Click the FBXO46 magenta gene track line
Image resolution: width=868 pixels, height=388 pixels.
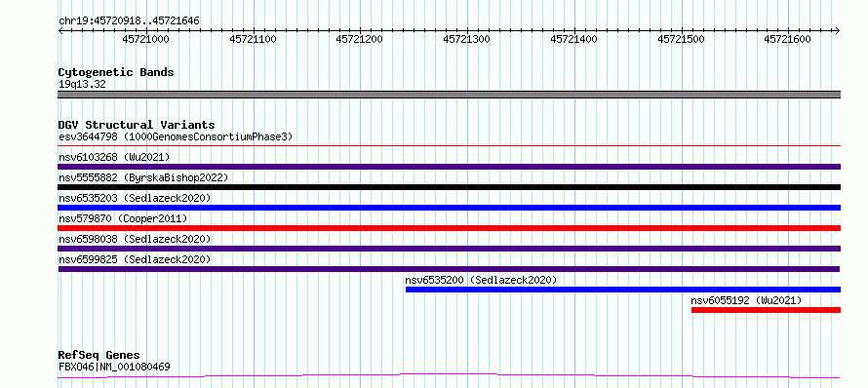[450, 376]
